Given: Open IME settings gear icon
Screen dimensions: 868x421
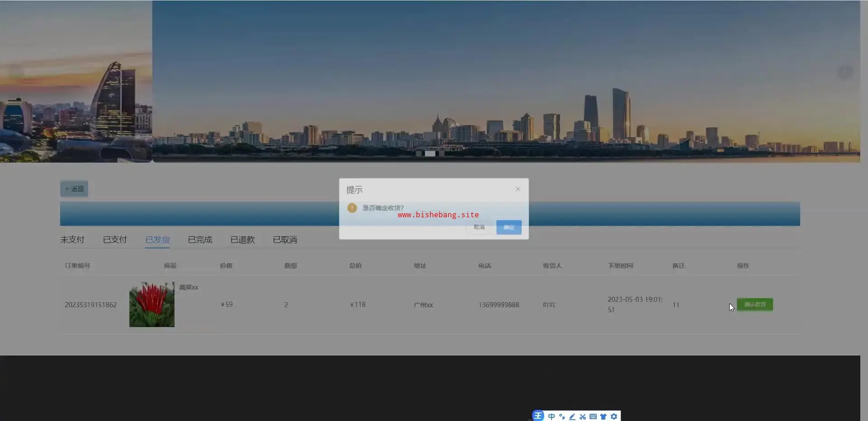Looking at the screenshot, I should pyautogui.click(x=614, y=416).
